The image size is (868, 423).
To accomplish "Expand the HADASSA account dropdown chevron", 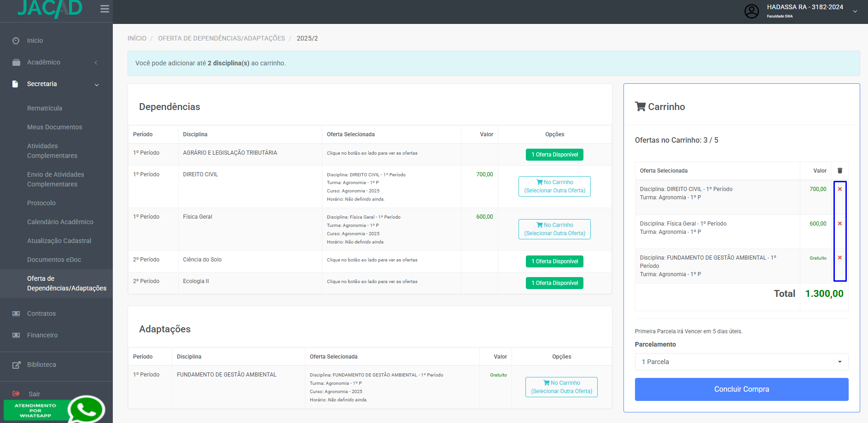I will click(x=855, y=12).
